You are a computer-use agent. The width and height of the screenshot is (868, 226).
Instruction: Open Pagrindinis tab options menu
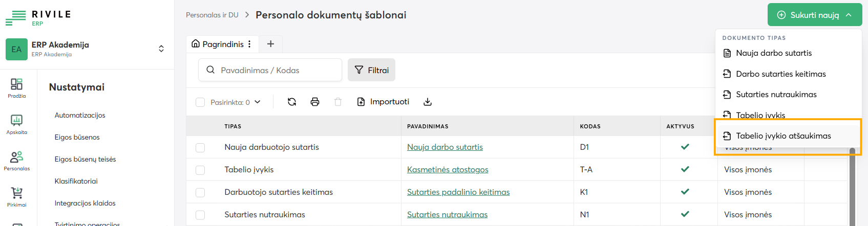point(249,44)
